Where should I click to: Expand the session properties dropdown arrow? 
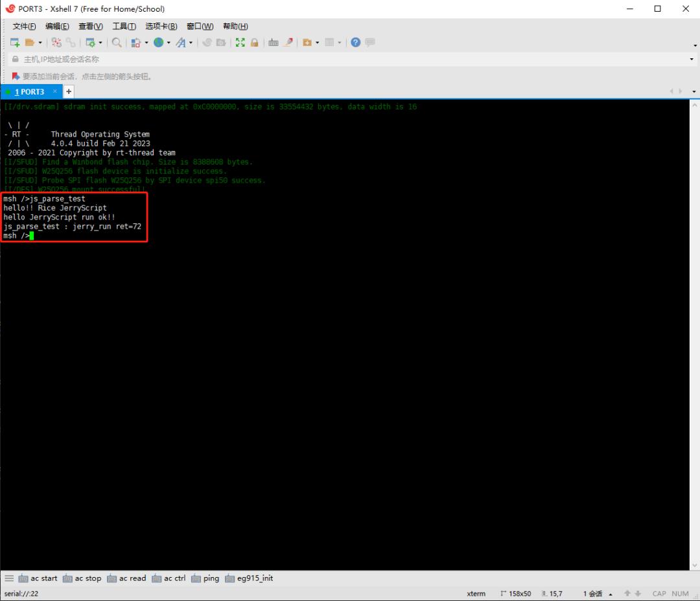pyautogui.click(x=100, y=43)
